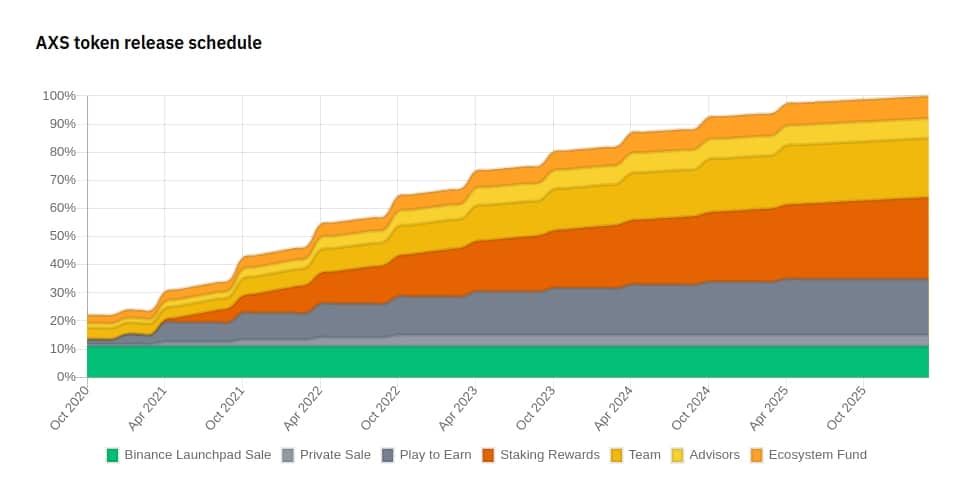Viewport: 978px width, 501px height.
Task: Click the Oct 2020 x-axis label
Action: coord(69,407)
